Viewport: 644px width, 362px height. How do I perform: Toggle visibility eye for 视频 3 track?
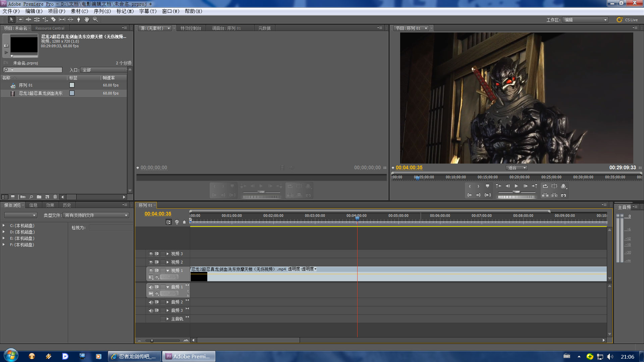151,254
